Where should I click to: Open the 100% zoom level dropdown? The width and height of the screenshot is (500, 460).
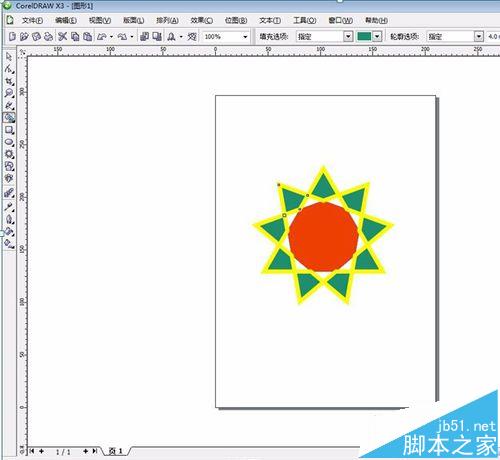(245, 37)
